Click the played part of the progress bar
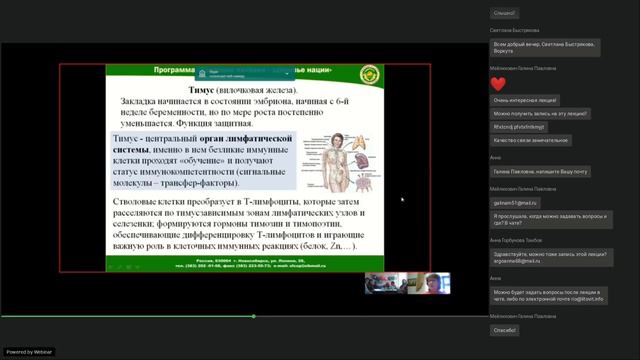640x360 pixels. pos(127,316)
